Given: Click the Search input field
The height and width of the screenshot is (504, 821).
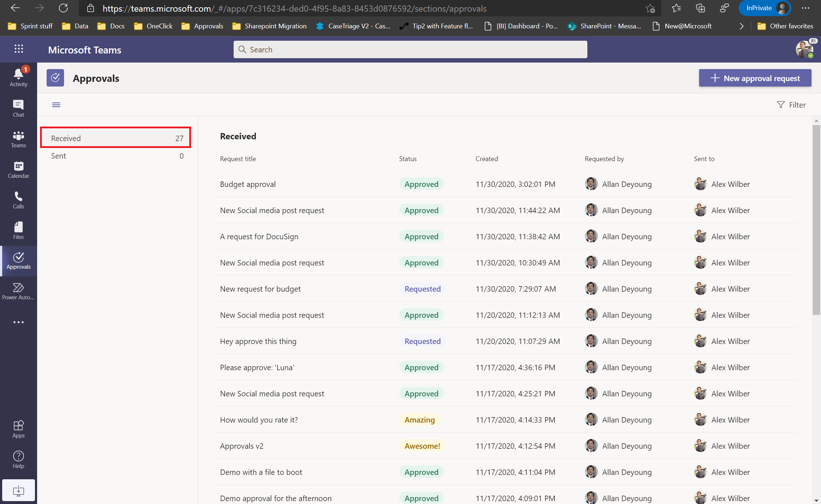Looking at the screenshot, I should [x=410, y=49].
